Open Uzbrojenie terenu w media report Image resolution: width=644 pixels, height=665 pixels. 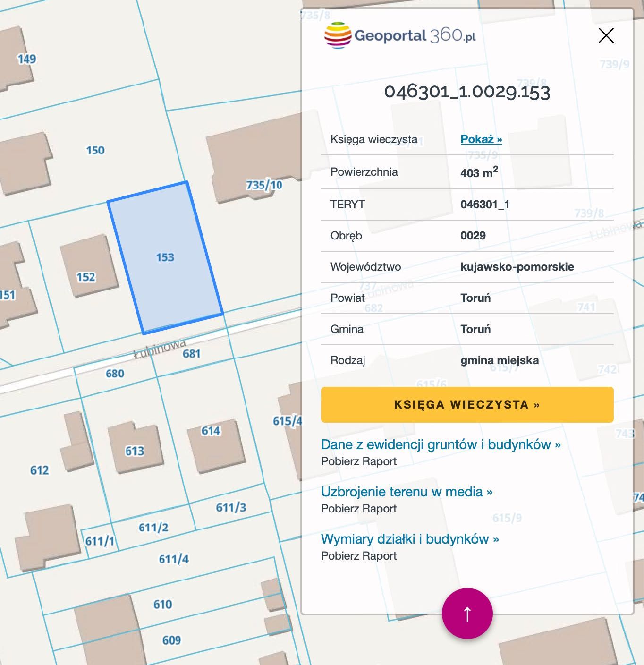point(407,492)
